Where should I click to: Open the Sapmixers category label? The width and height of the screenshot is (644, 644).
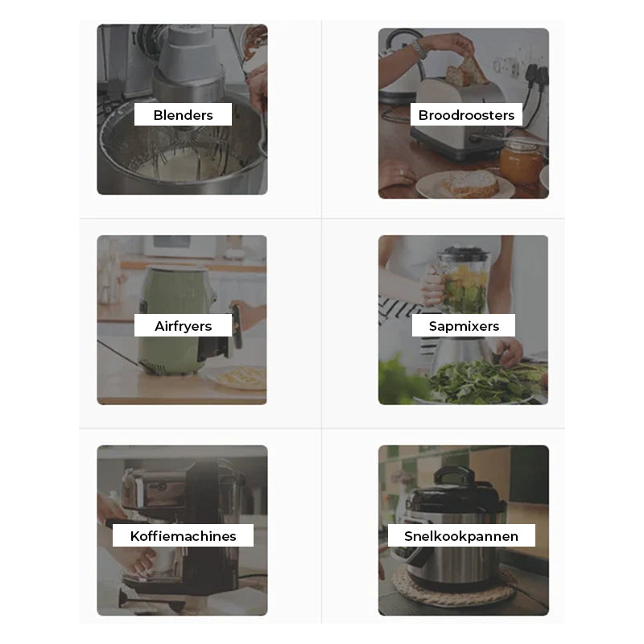tap(464, 325)
